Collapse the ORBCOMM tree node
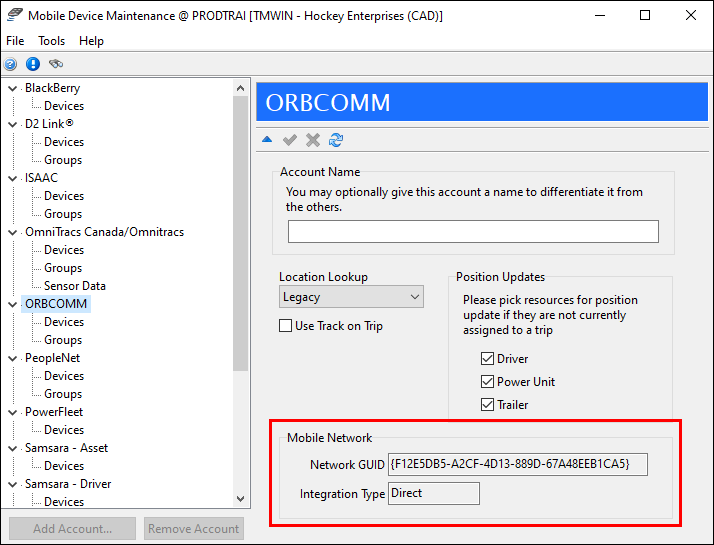Screen dimensions: 714x545 coord(13,305)
